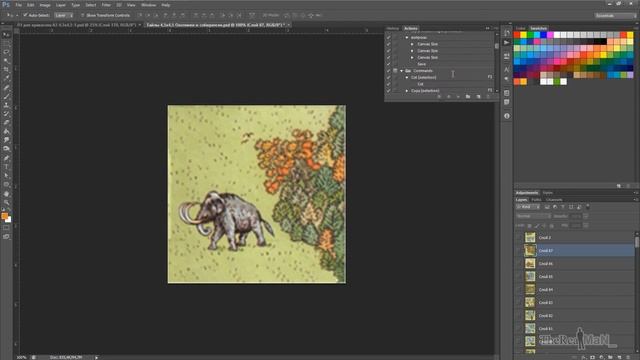The height and width of the screenshot is (360, 640).
Task: Begin recording an action
Action: (449, 97)
